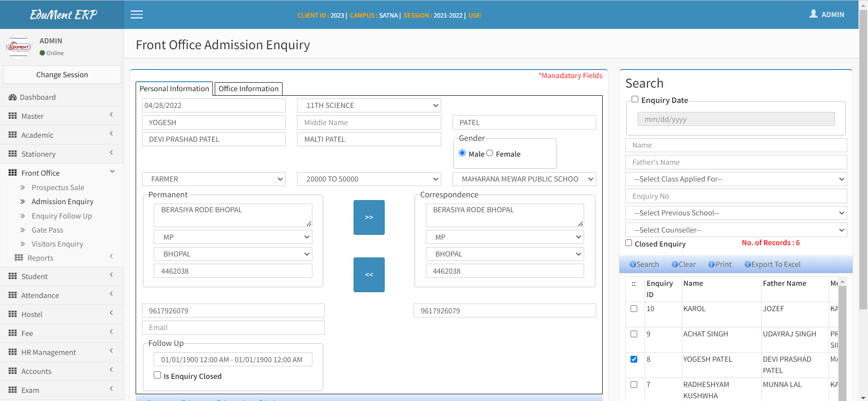Viewport: 868px width, 401px height.
Task: Click the grid icon next to Student
Action: click(13, 276)
